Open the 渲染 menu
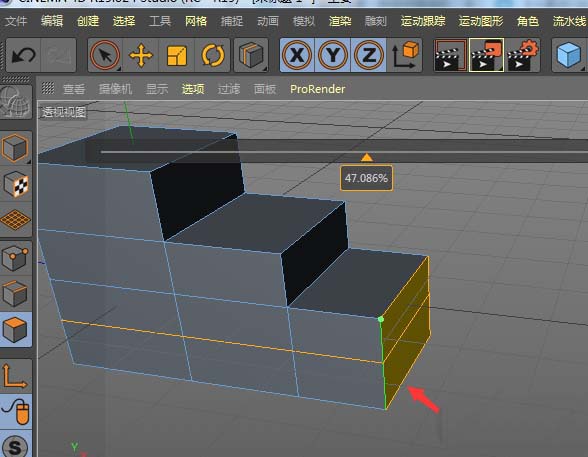 (340, 21)
